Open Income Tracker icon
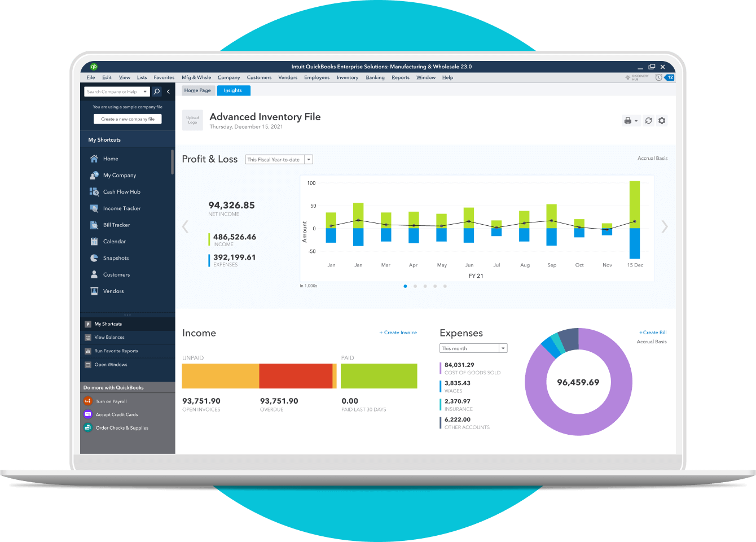 (94, 208)
